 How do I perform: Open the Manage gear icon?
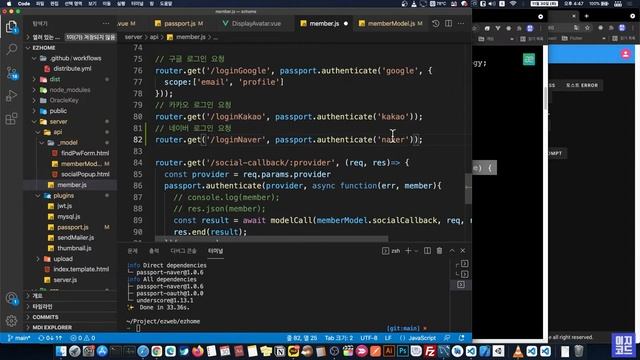pos(11,321)
